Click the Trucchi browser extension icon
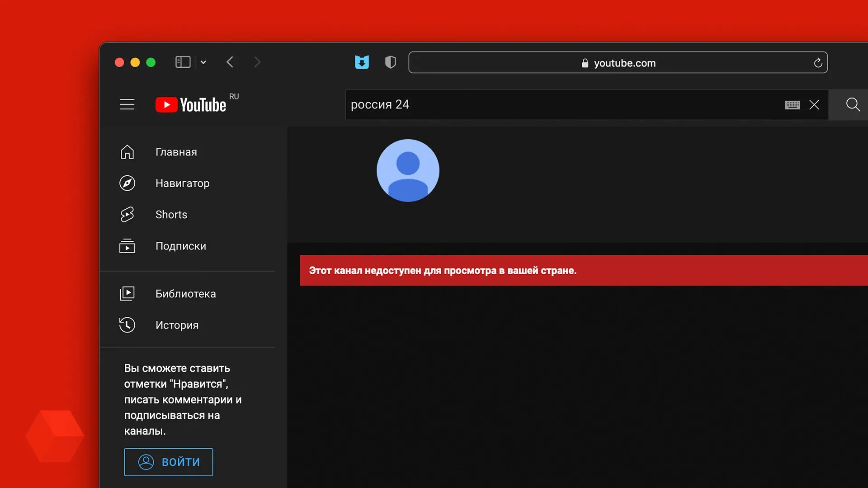Image resolution: width=868 pixels, height=488 pixels. pyautogui.click(x=361, y=62)
